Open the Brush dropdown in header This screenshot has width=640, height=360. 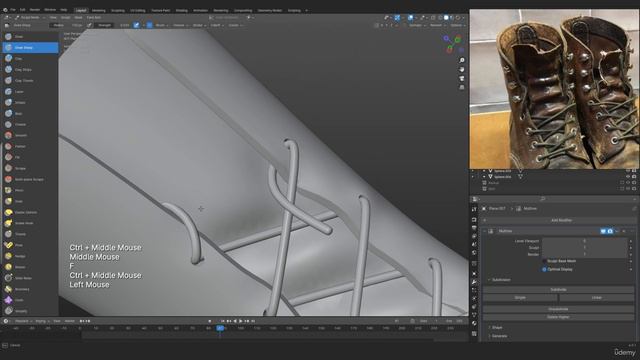point(162,25)
